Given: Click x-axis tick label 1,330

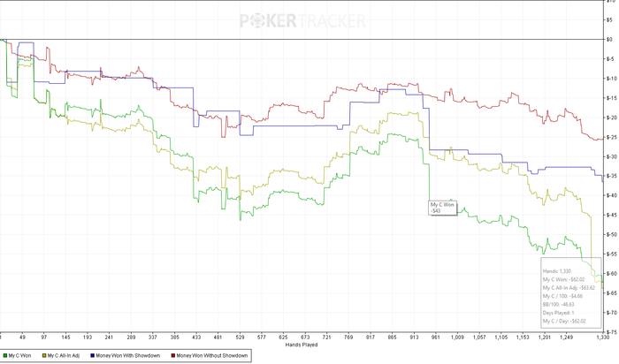Looking at the screenshot, I should [602, 337].
